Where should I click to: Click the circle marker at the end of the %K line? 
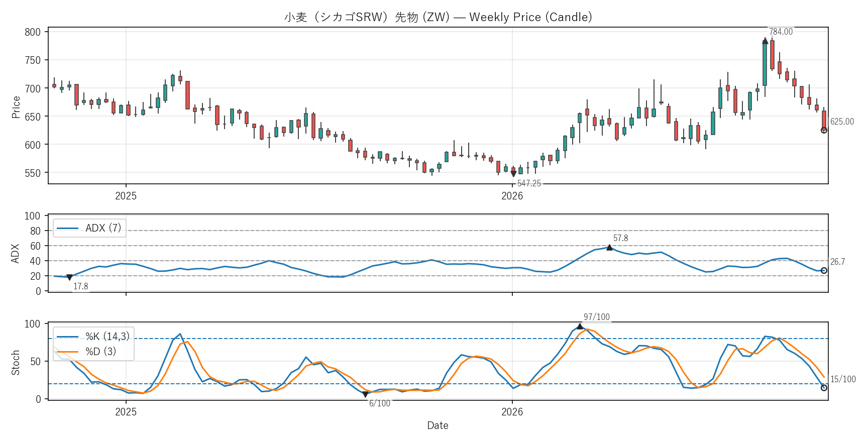tap(824, 388)
